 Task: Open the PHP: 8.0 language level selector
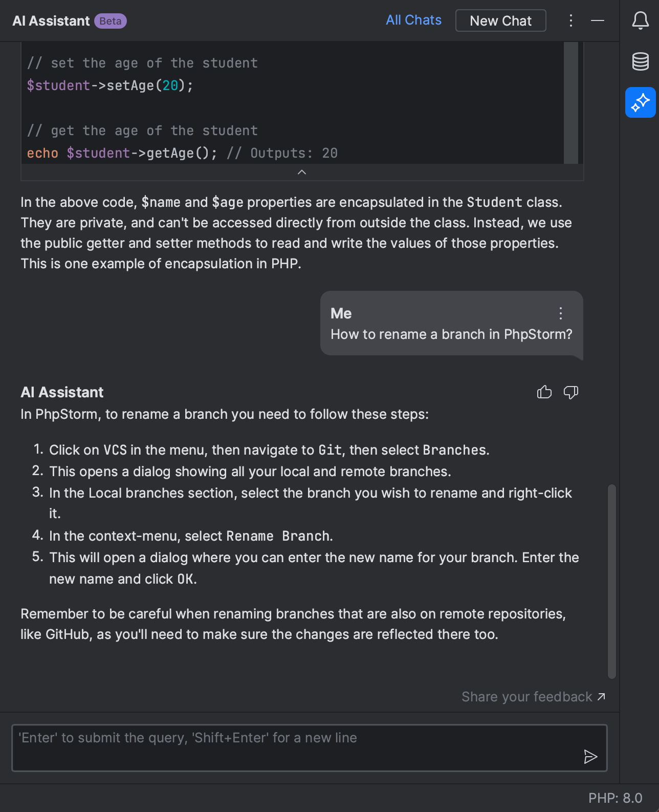click(616, 797)
